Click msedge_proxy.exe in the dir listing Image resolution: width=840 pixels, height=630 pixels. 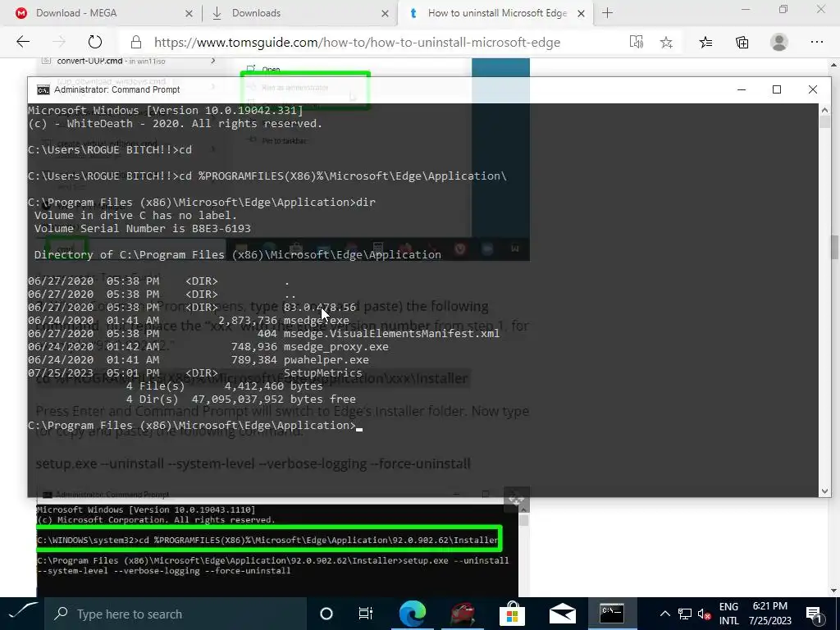(x=336, y=347)
